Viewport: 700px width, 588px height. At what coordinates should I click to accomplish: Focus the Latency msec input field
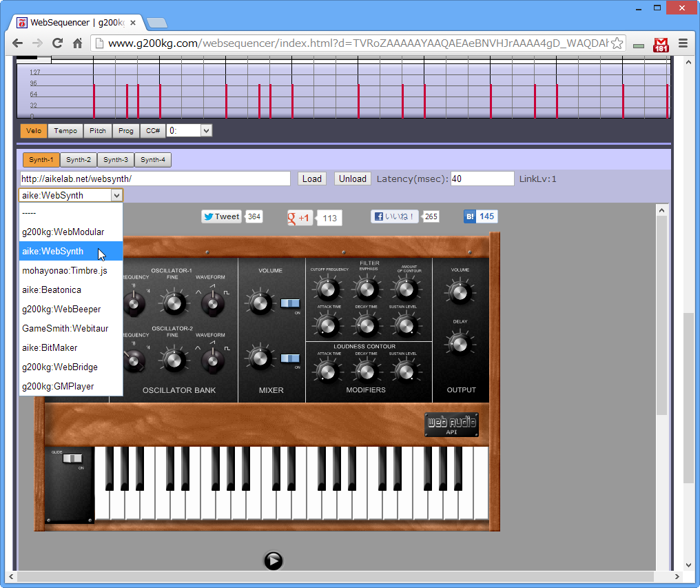482,179
